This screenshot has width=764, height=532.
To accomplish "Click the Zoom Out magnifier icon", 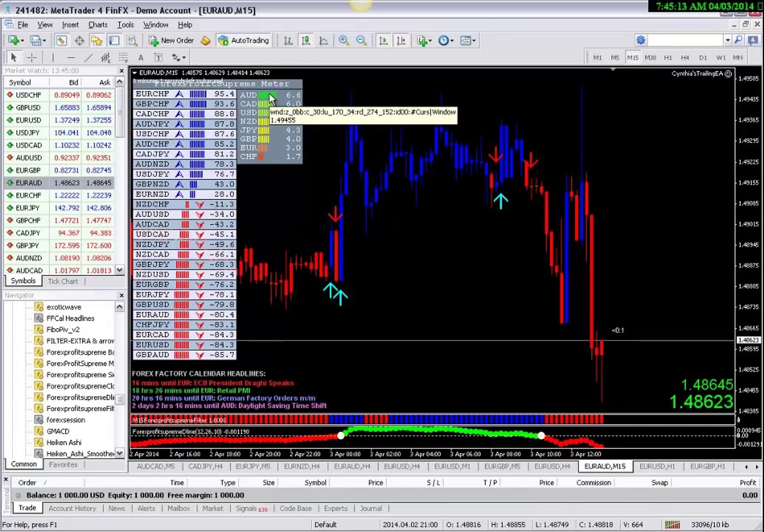I will click(x=362, y=40).
